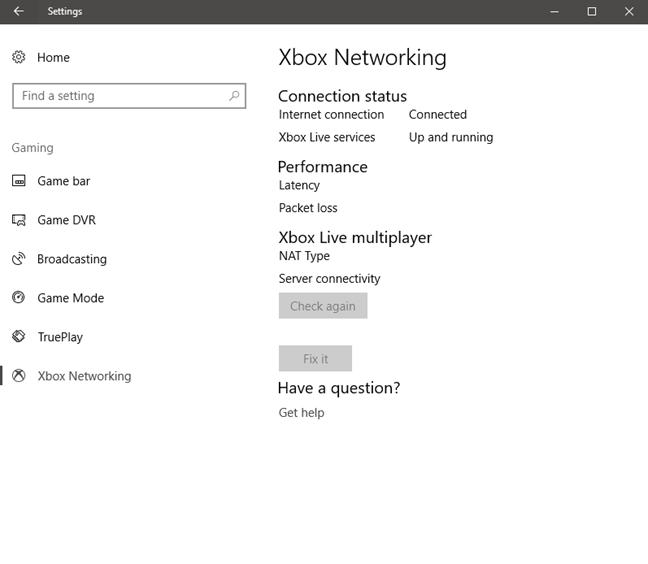Close the Settings window

coord(629,12)
